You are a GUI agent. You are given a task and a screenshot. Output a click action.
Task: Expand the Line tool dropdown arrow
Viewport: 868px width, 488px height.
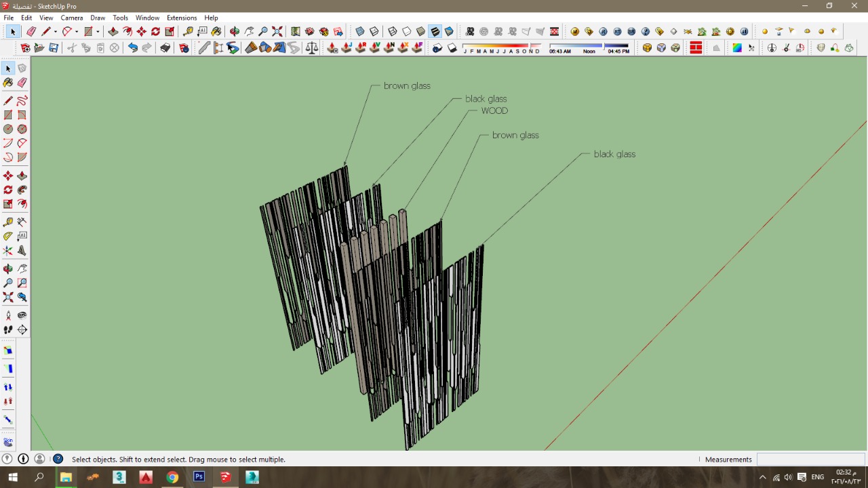tap(56, 32)
